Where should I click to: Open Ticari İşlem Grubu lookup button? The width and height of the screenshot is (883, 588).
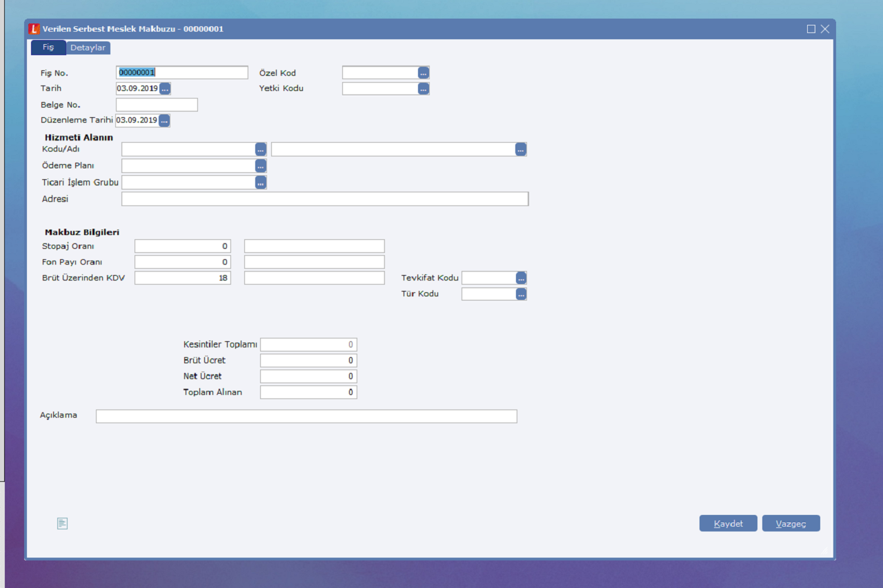pyautogui.click(x=261, y=182)
